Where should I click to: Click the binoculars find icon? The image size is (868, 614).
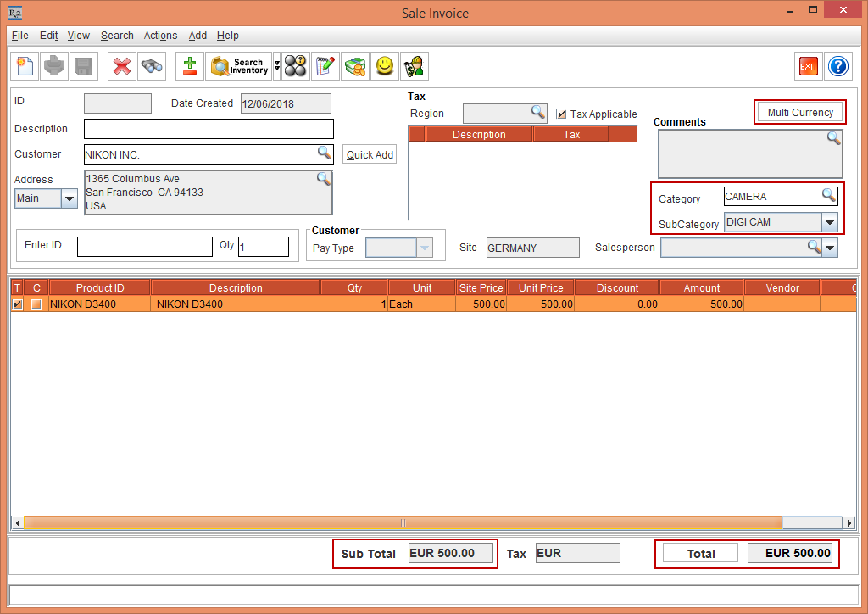click(x=152, y=66)
